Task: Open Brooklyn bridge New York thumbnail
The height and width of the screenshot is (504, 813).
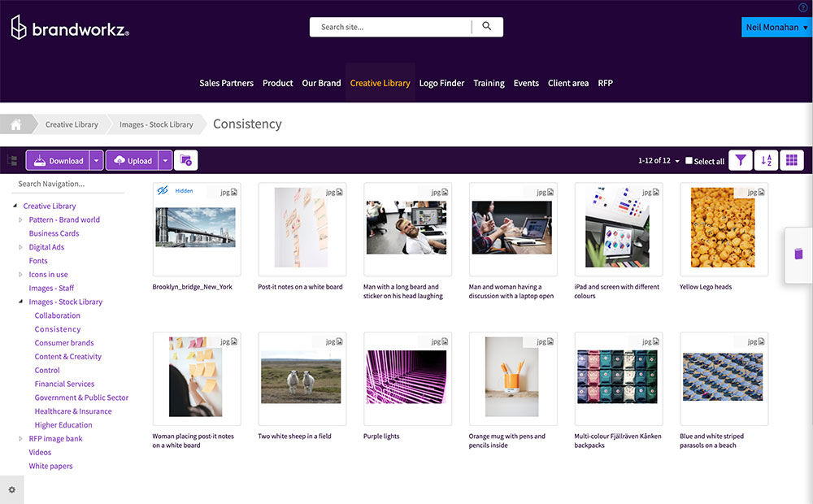Action: point(195,227)
